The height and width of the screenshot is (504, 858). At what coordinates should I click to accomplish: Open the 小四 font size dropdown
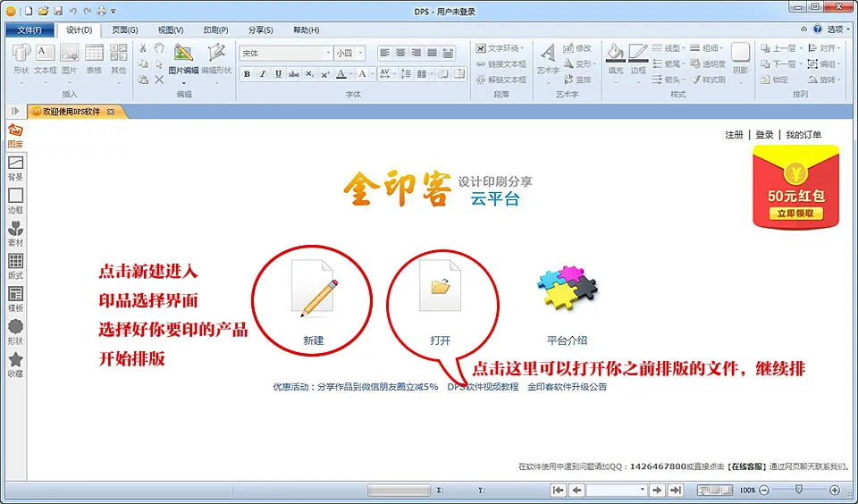tap(360, 53)
